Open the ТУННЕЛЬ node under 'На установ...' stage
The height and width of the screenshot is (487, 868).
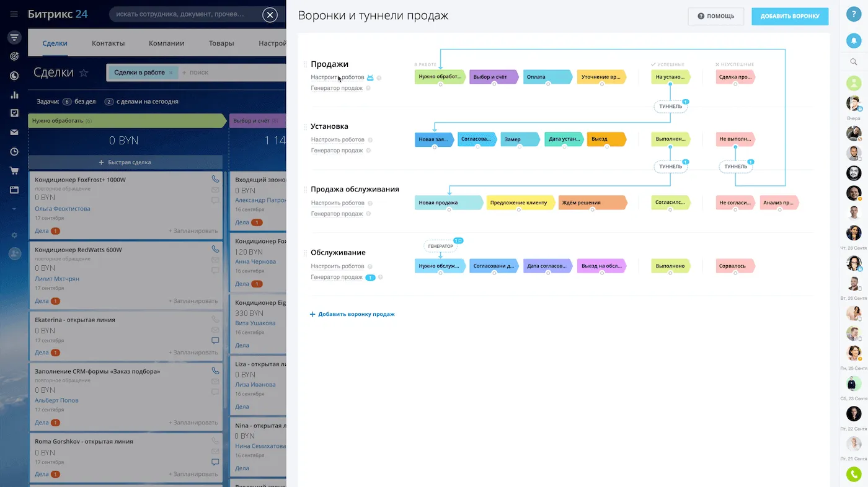click(670, 107)
